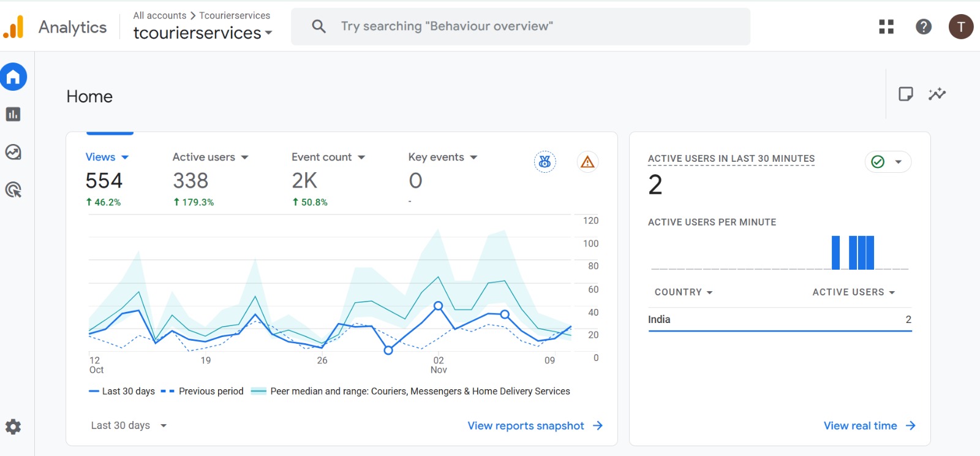Open the Last 30 days date range dropdown
980x456 pixels.
point(129,425)
